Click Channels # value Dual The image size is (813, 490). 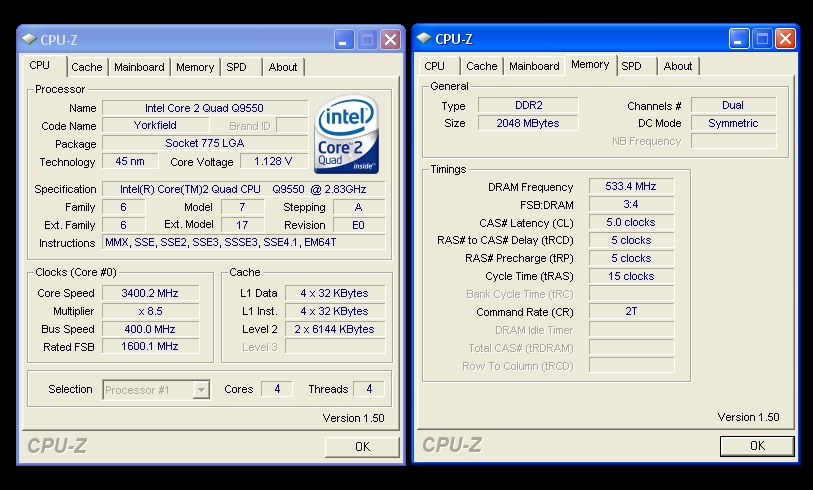(x=733, y=105)
